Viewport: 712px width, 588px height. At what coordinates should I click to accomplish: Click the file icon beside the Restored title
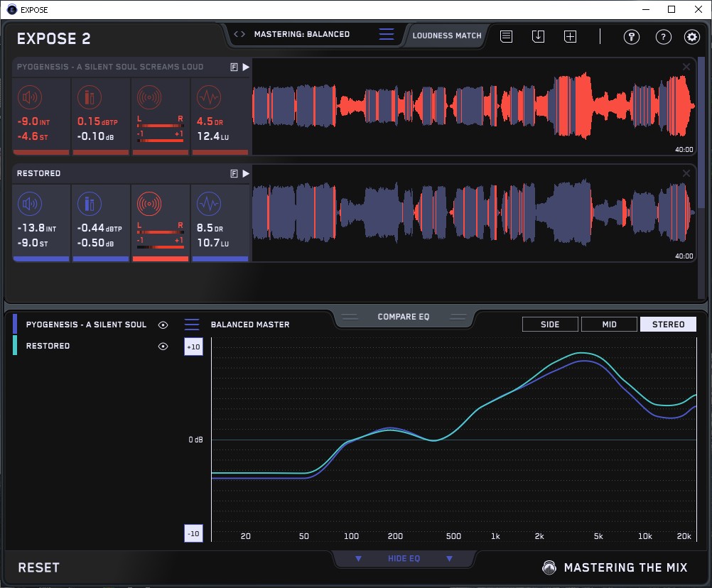pyautogui.click(x=234, y=173)
